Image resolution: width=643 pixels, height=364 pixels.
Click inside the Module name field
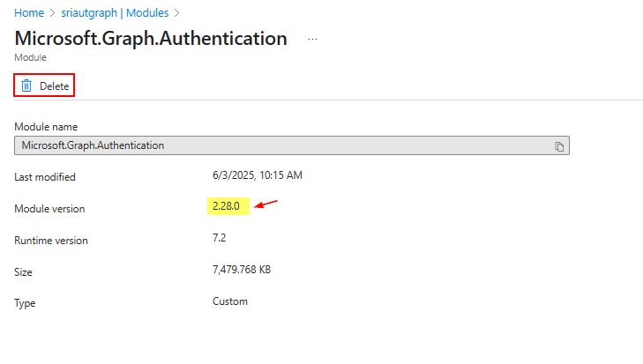[292, 145]
